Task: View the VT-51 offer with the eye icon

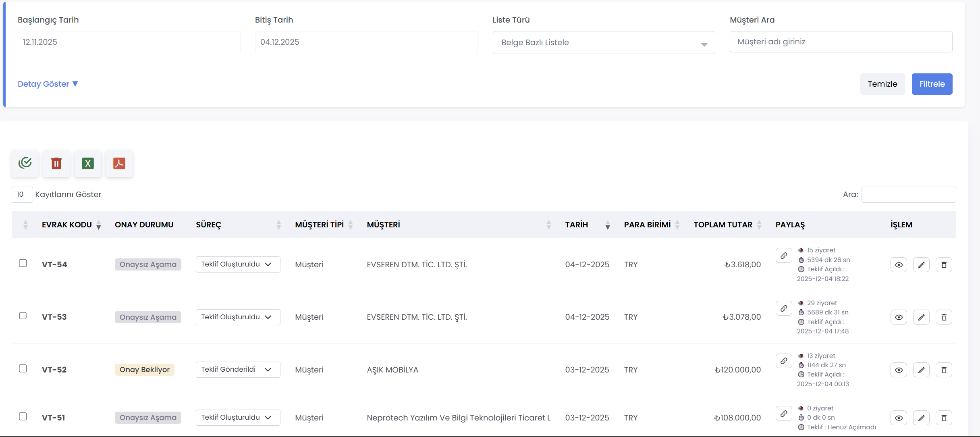Action: point(899,418)
